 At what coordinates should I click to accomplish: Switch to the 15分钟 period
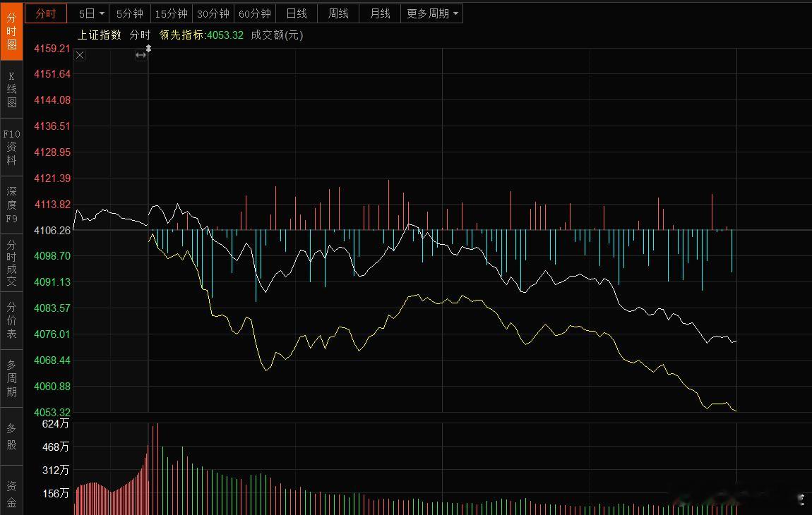(x=172, y=13)
